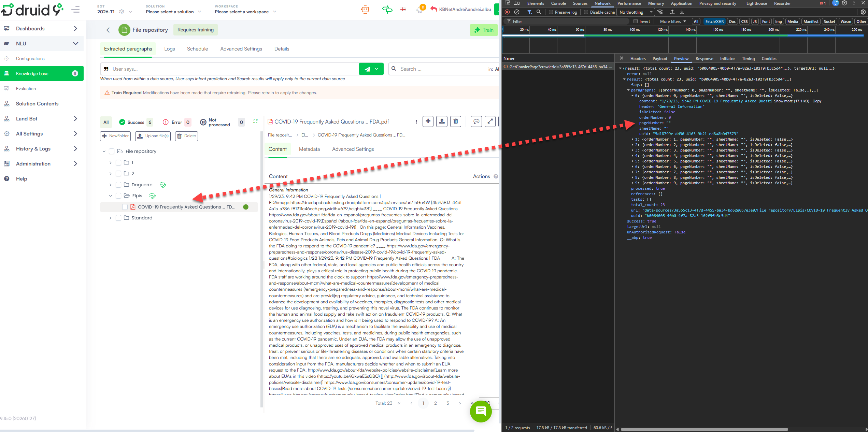868x432 pixels.
Task: Toggle Disable cache checkbox
Action: pyautogui.click(x=586, y=12)
